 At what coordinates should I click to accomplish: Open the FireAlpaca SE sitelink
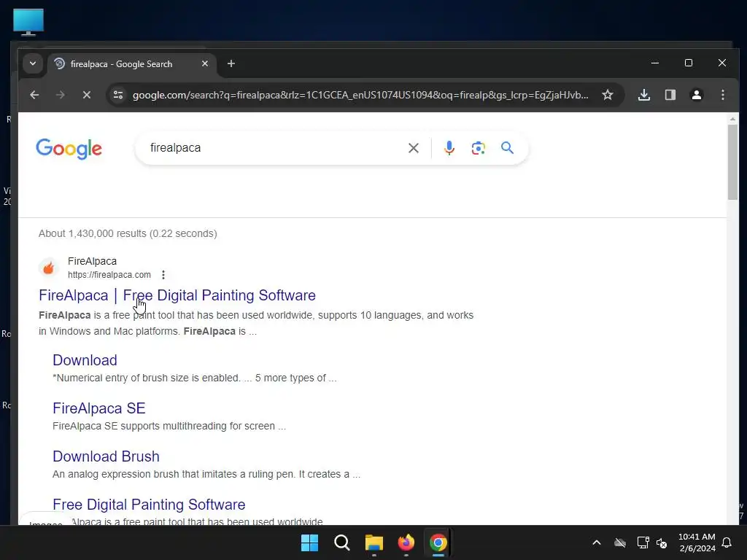[x=99, y=408]
